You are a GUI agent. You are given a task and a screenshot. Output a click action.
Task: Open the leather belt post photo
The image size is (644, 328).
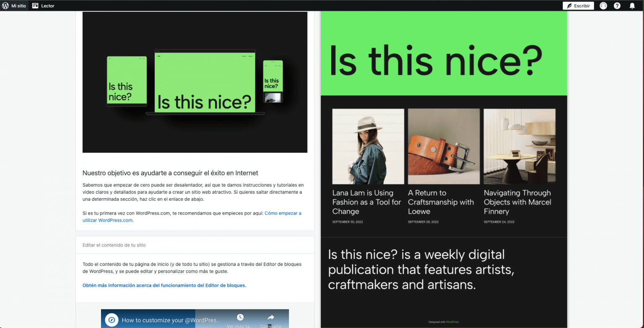[444, 146]
